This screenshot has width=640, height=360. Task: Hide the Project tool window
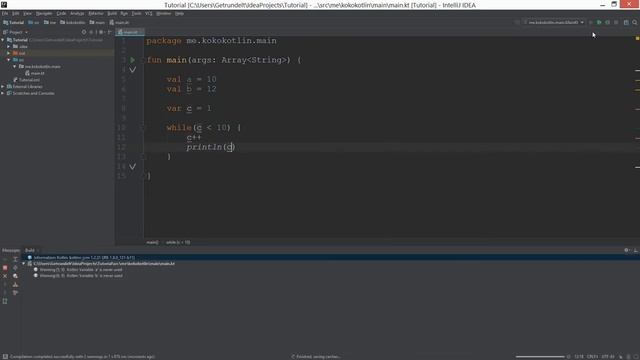(x=109, y=32)
